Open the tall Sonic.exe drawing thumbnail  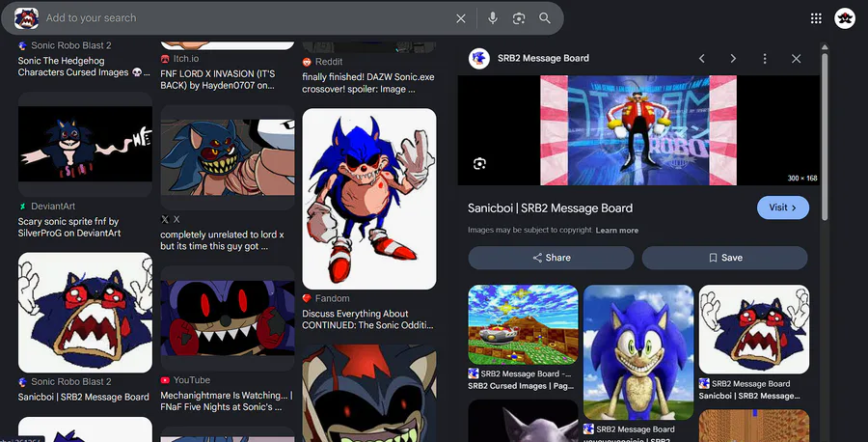pos(369,199)
